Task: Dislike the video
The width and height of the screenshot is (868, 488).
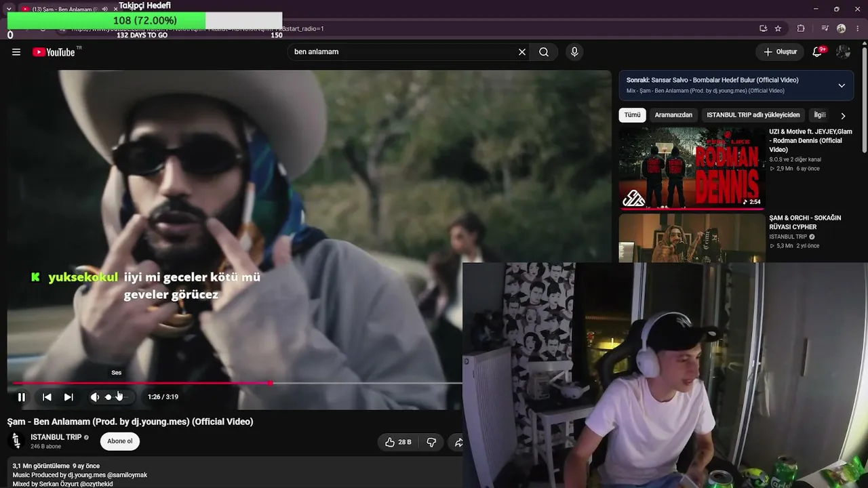Action: pyautogui.click(x=431, y=442)
